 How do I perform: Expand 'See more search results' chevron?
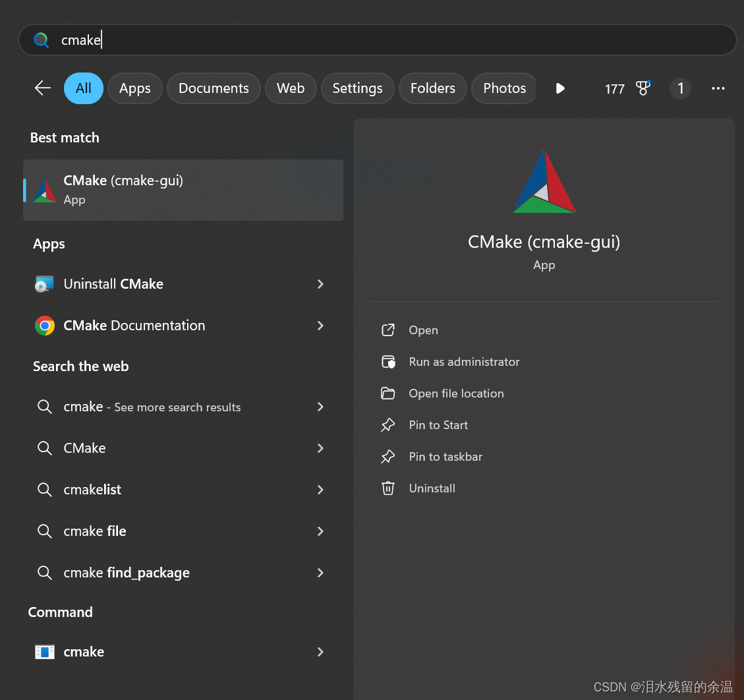coord(320,407)
